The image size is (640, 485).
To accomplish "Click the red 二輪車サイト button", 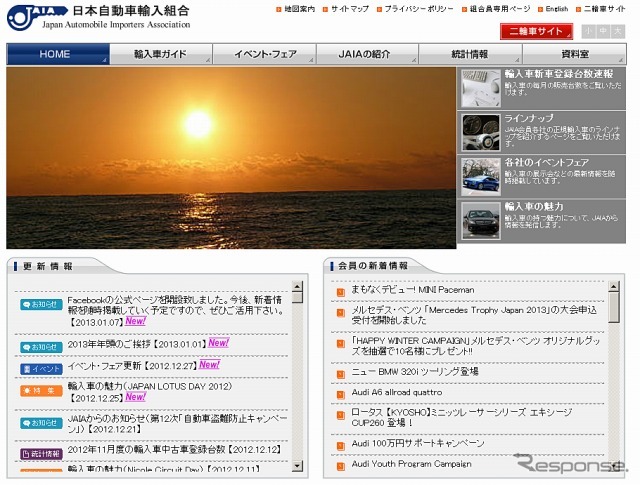I will click(536, 31).
